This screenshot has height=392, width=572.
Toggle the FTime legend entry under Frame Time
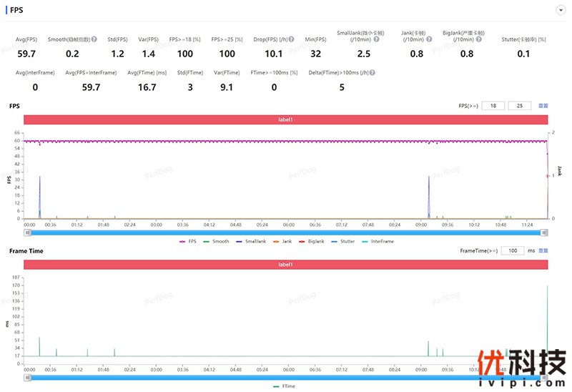tap(284, 386)
